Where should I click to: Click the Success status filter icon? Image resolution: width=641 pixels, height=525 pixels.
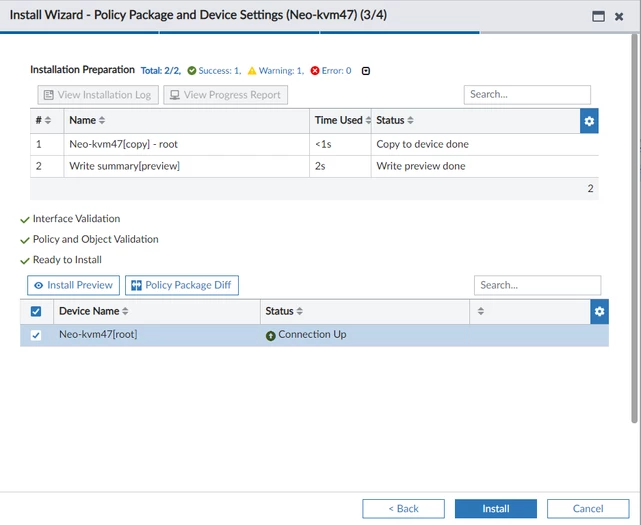(x=192, y=71)
